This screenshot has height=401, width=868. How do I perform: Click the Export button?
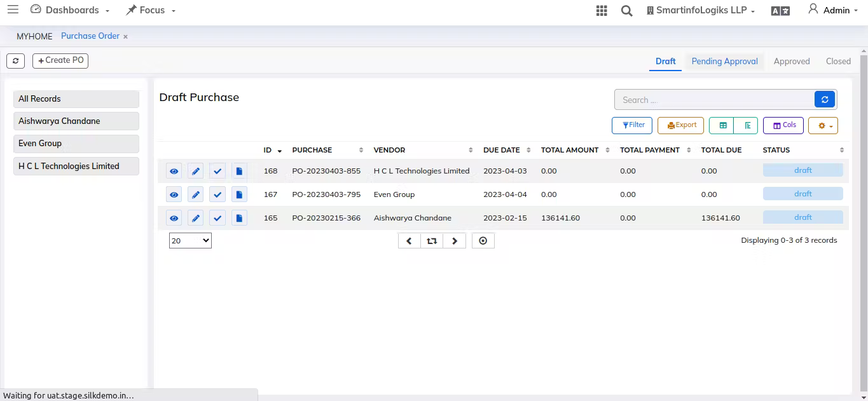pyautogui.click(x=681, y=125)
